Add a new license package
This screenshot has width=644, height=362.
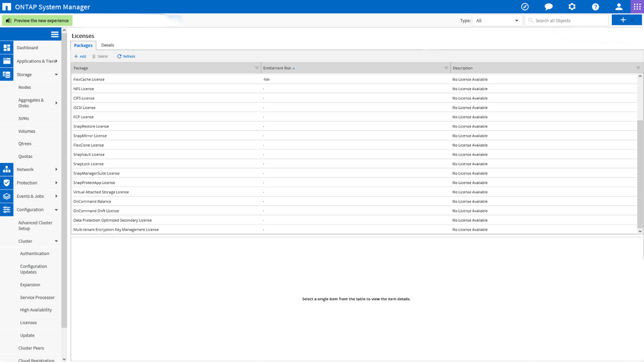tap(80, 56)
